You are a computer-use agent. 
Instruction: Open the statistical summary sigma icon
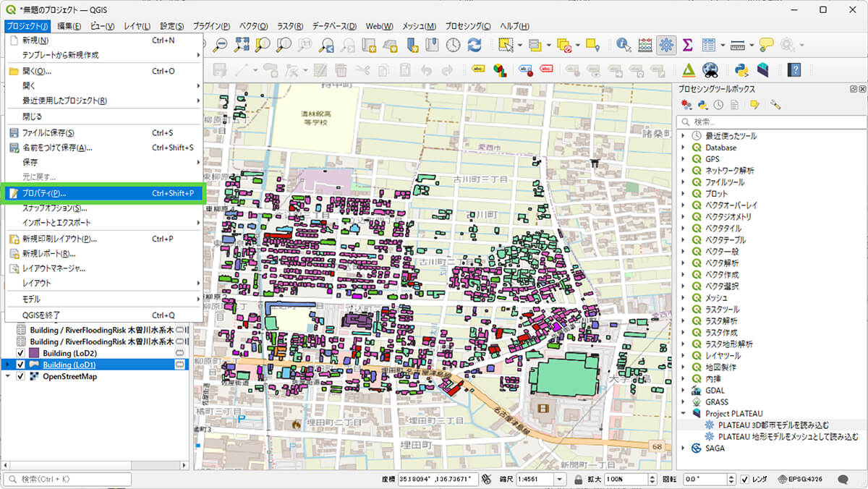point(687,45)
